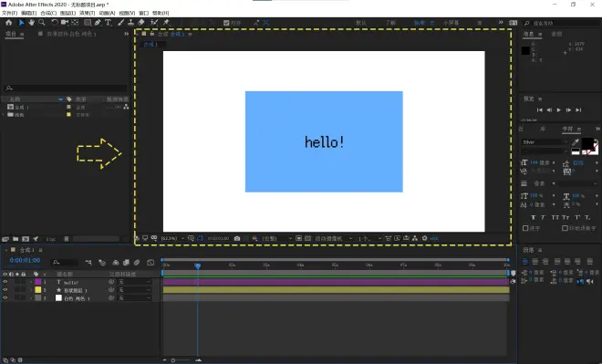Choose the Pen tool
Screen dimensions: 602x364
point(98,23)
